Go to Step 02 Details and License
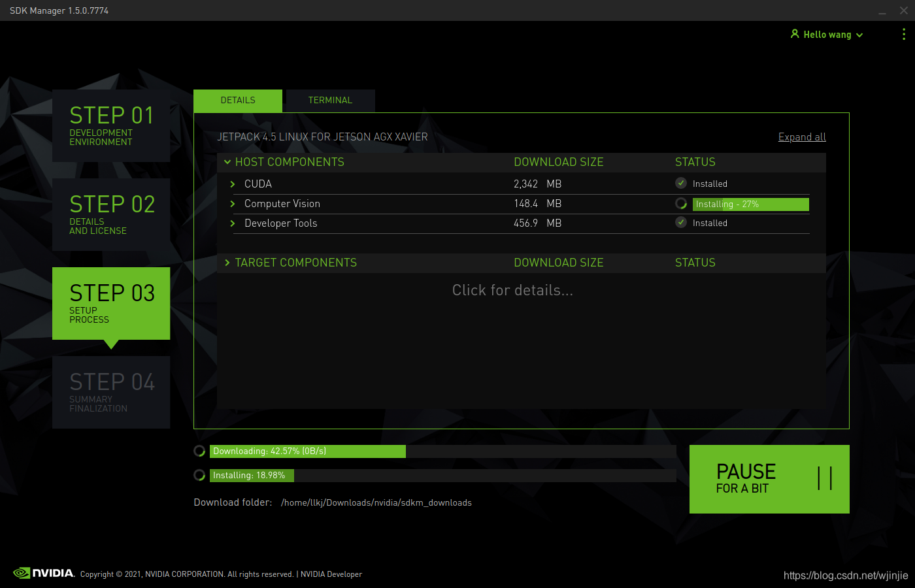Screen dimensions: 915x588 [111, 214]
